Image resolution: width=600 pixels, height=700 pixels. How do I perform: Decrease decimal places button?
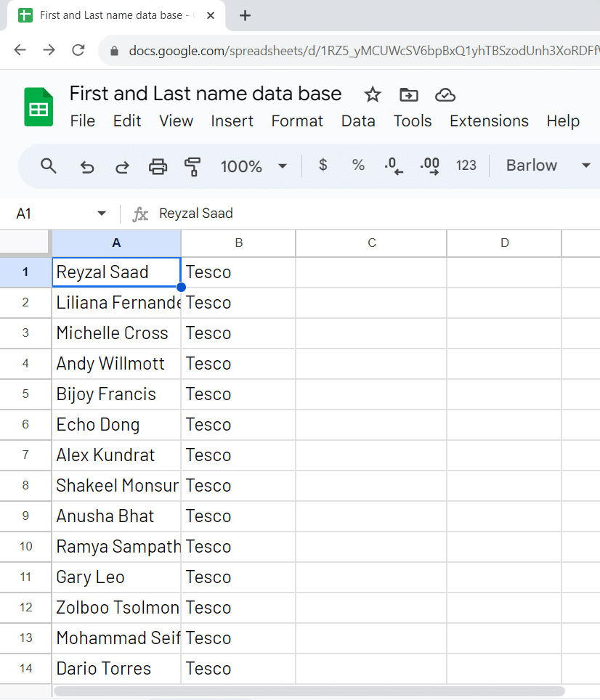click(x=394, y=166)
